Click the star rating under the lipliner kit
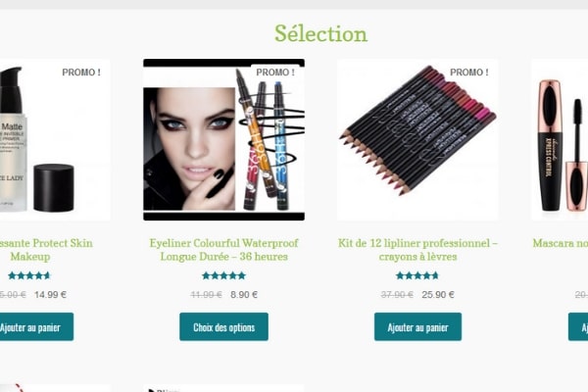Screen dimensions: 588x392 coord(417,275)
